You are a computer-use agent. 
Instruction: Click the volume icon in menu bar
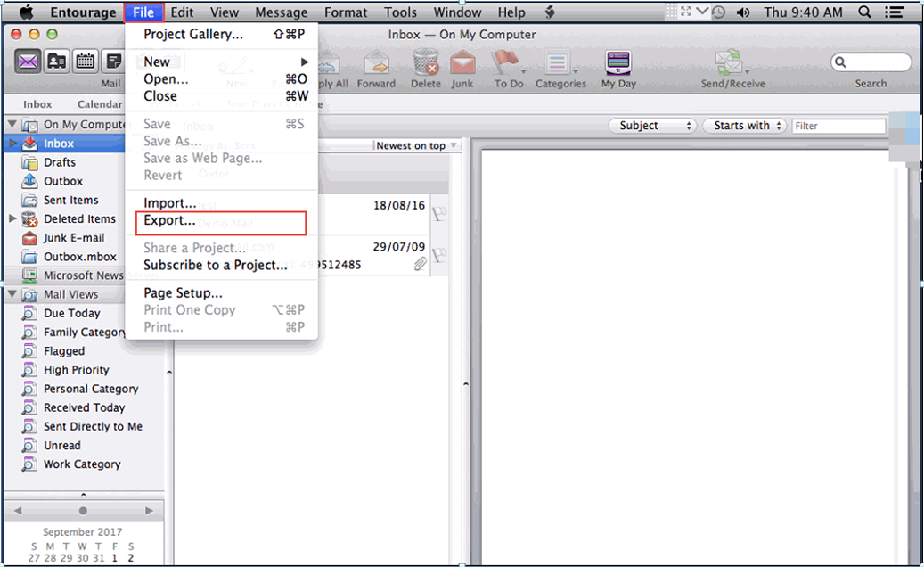(743, 12)
